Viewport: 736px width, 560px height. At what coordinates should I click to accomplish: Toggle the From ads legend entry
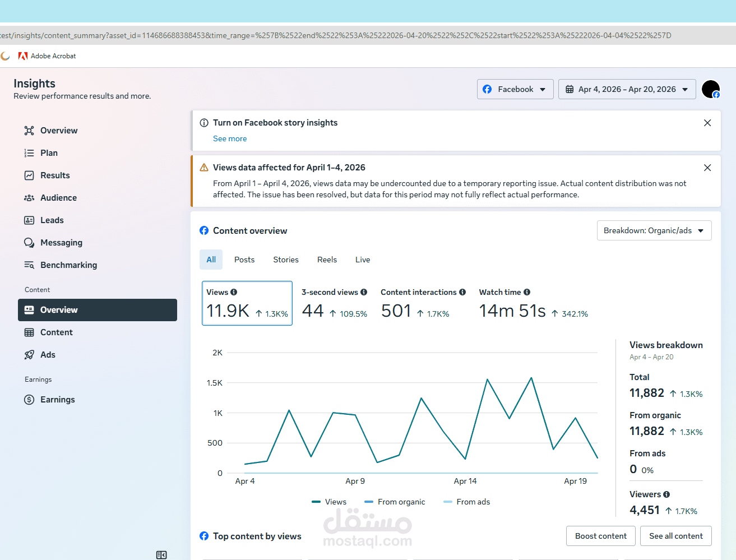point(466,502)
